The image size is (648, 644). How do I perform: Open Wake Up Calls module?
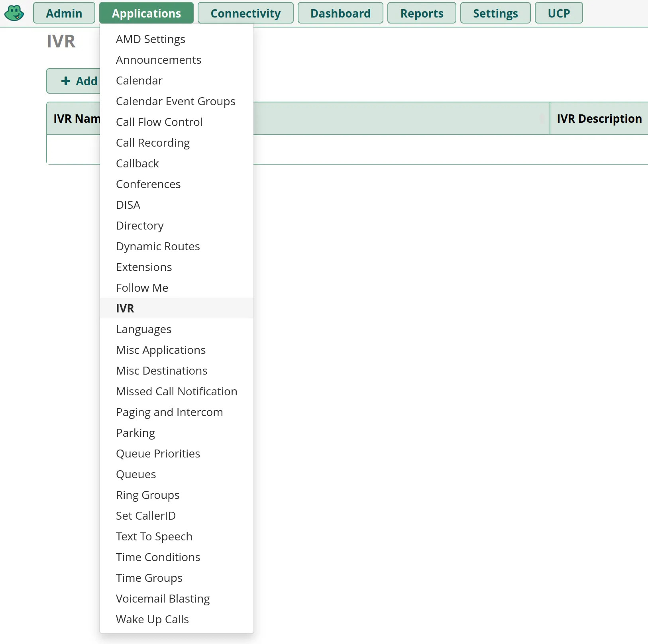[152, 619]
